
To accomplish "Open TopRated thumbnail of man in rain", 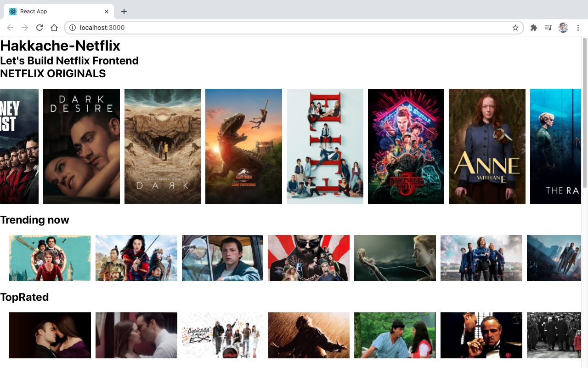I will 309,335.
